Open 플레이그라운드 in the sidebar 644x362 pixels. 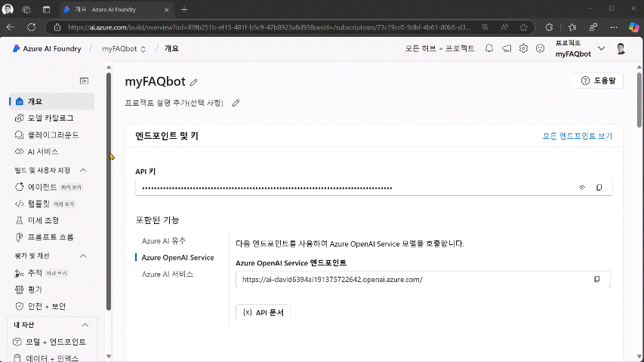coord(52,135)
